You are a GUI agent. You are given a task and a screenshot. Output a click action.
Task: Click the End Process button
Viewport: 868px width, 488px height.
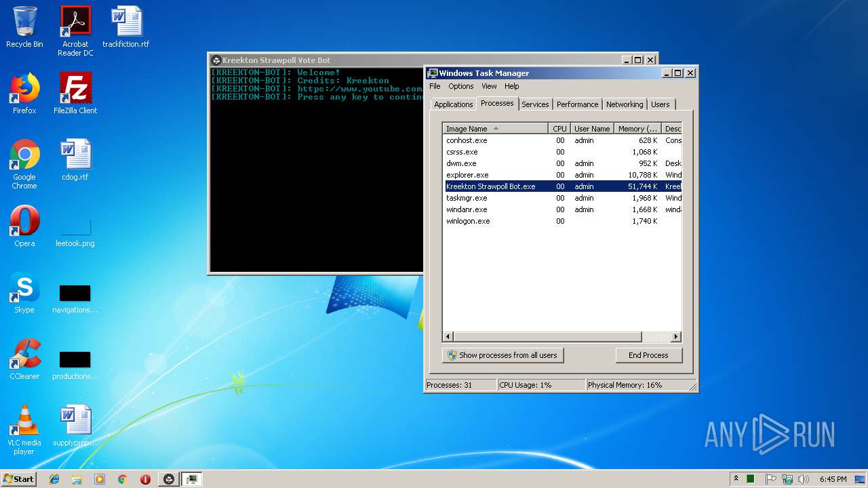[x=648, y=355]
